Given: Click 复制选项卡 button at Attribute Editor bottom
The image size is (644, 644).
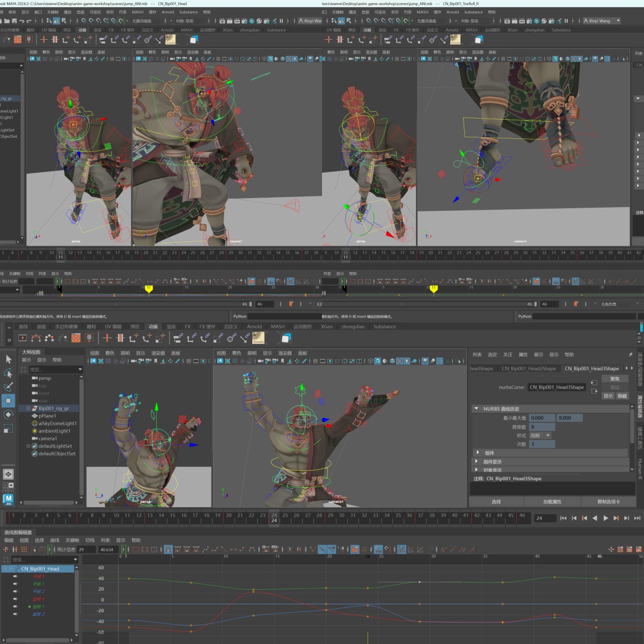Looking at the screenshot, I should click(609, 502).
